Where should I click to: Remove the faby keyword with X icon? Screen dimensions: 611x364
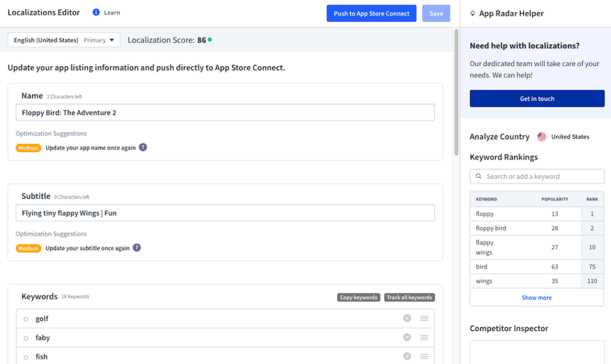click(407, 337)
